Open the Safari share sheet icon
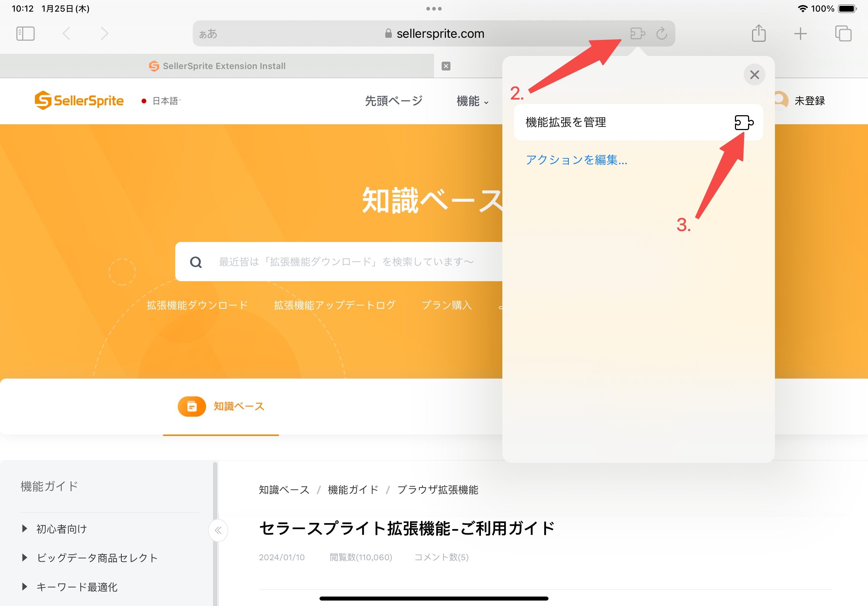This screenshot has height=606, width=868. click(758, 33)
